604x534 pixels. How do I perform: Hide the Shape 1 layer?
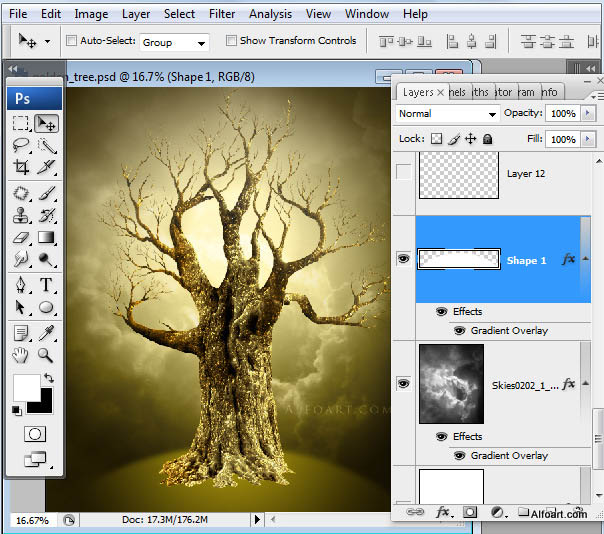point(404,259)
